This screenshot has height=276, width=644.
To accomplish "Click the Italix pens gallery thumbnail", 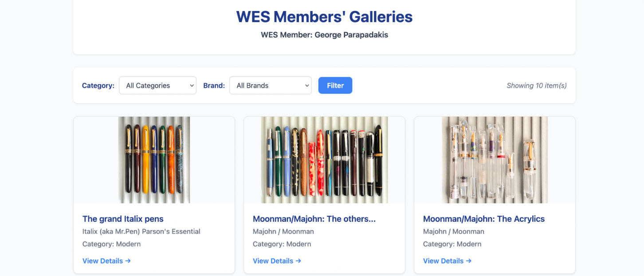I will (x=154, y=160).
